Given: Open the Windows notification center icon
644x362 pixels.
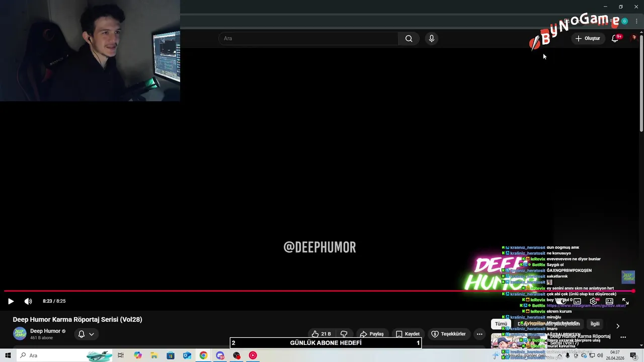Looking at the screenshot, I should [634, 355].
